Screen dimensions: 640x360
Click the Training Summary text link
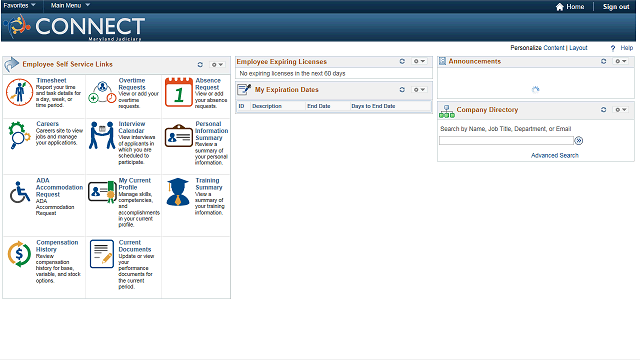pos(209,184)
